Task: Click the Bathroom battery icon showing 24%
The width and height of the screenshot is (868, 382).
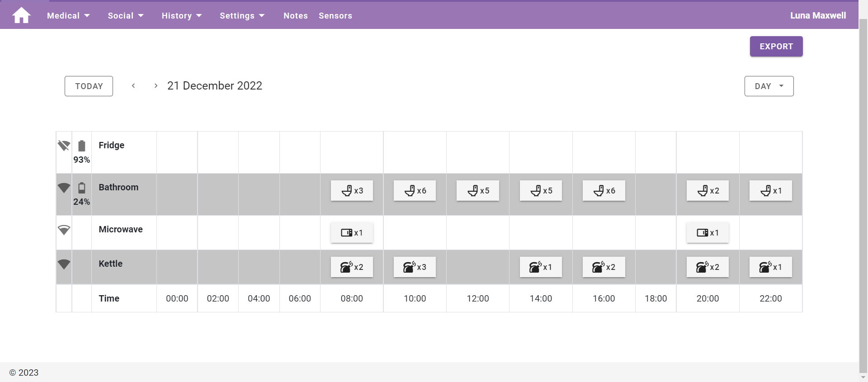Action: (x=81, y=188)
